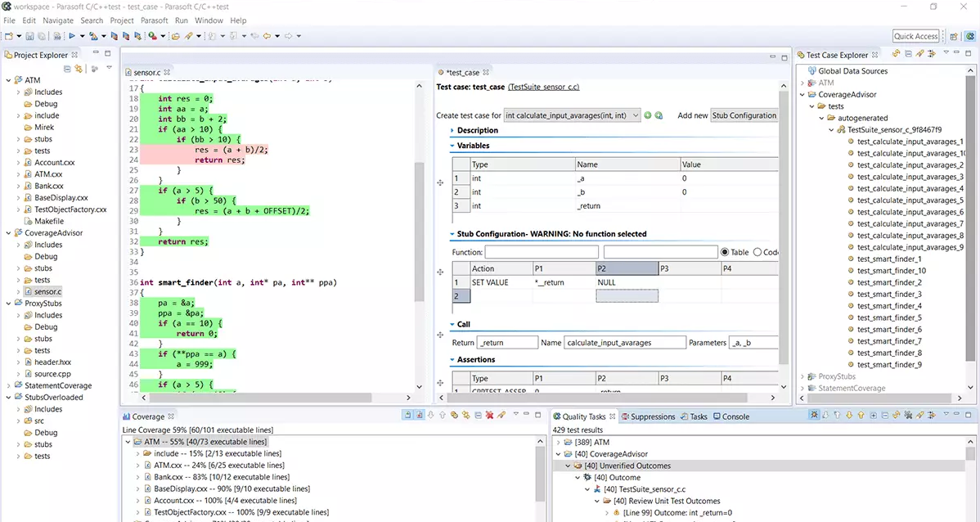Image resolution: width=980 pixels, height=522 pixels.
Task: Close the test_case editor tab
Action: (486, 73)
